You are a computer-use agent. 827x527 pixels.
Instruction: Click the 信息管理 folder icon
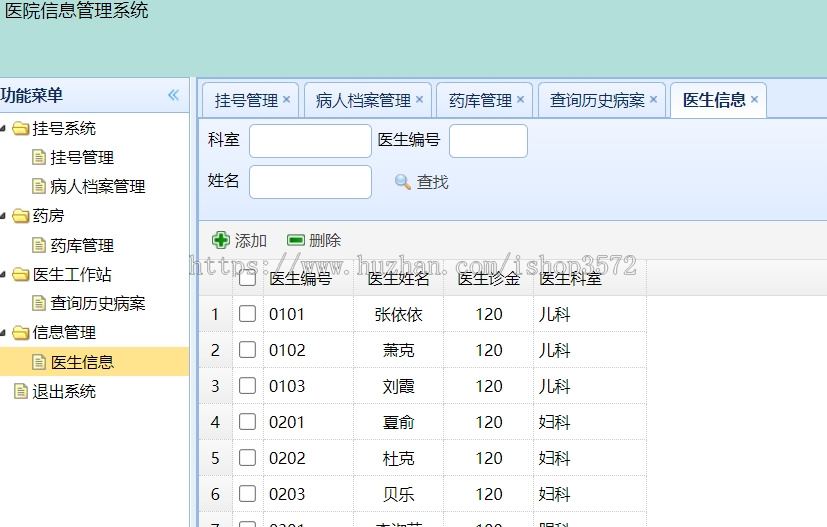pyautogui.click(x=21, y=333)
